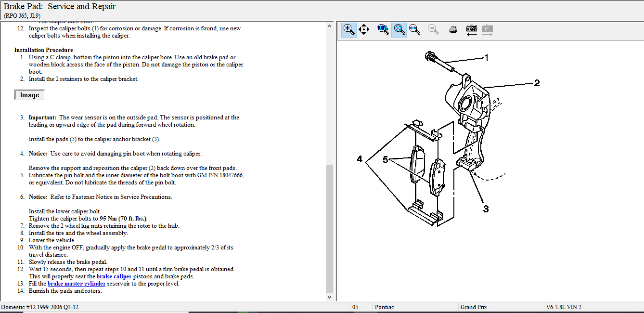Click the grayed-out zoom out magnifier
Screen dimensions: 644x313
point(433,30)
